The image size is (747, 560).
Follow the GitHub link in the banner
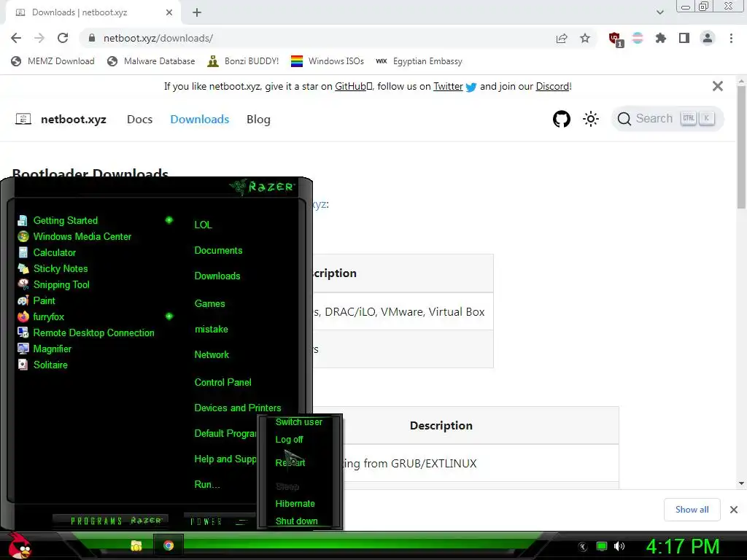coord(353,87)
